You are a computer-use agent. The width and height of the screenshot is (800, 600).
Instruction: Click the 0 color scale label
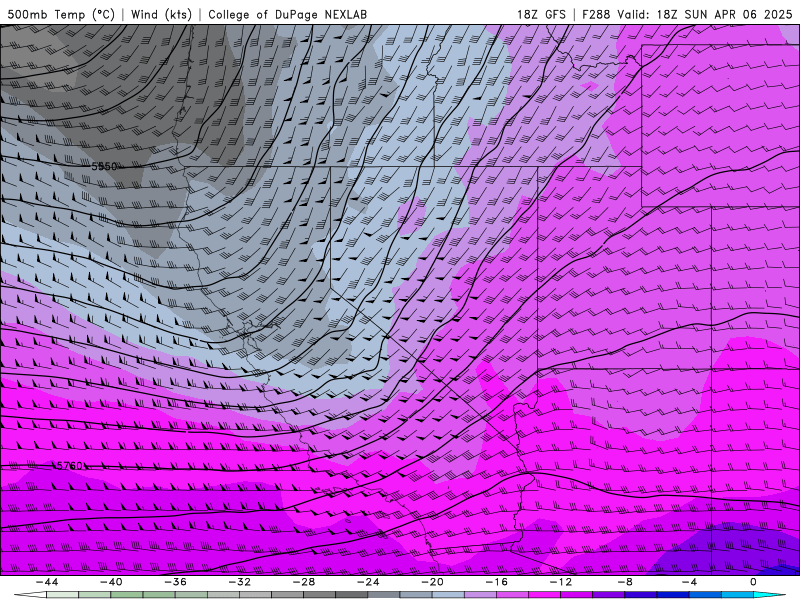[754, 582]
